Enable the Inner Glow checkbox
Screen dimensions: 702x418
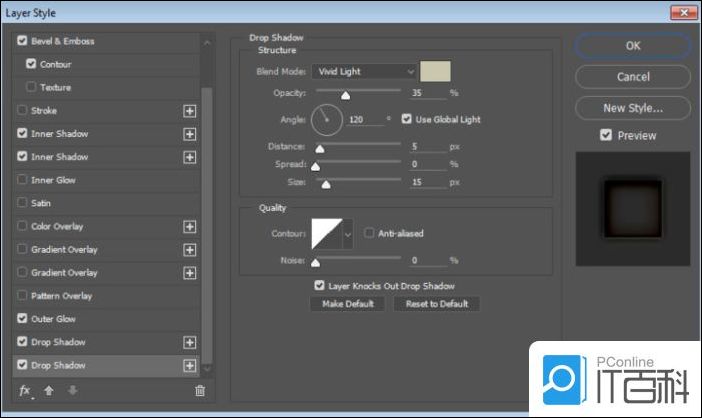click(x=22, y=179)
